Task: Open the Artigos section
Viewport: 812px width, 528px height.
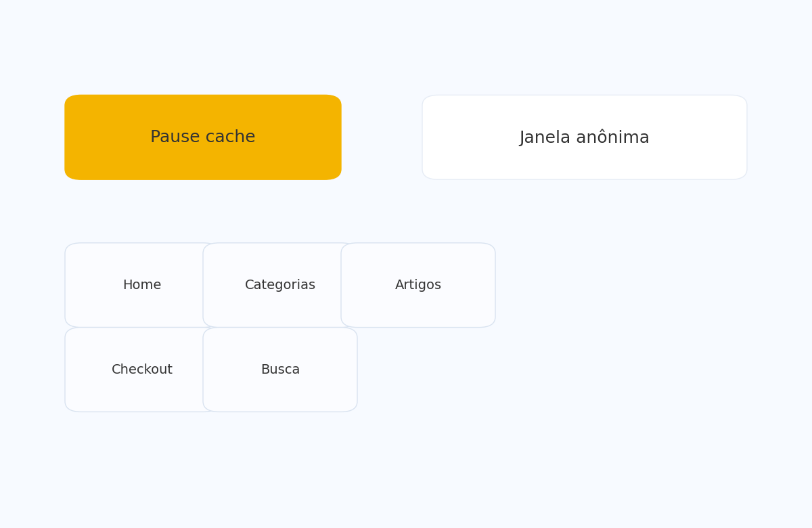Action: [418, 285]
